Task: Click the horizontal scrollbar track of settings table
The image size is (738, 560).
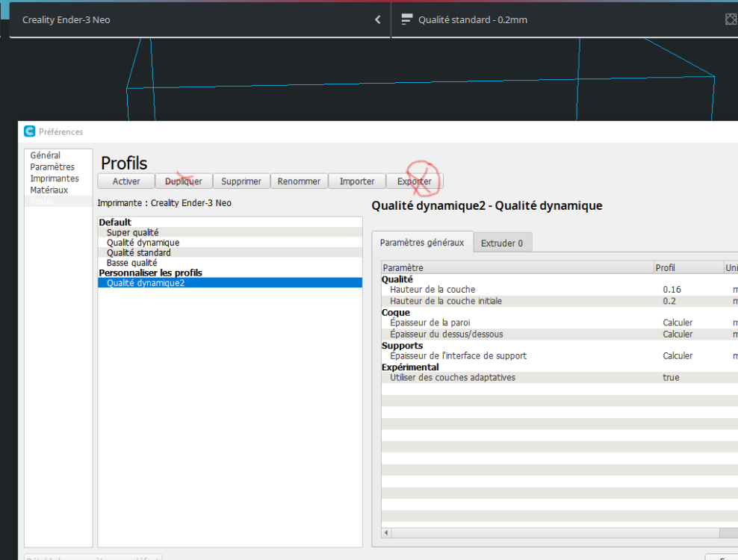Action: (x=556, y=532)
